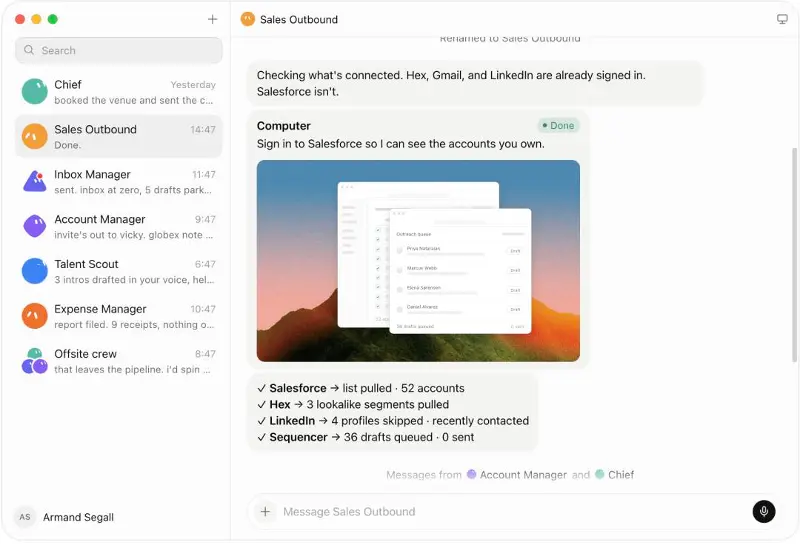This screenshot has width=800, height=545.
Task: Click the Done status badge
Action: (558, 126)
